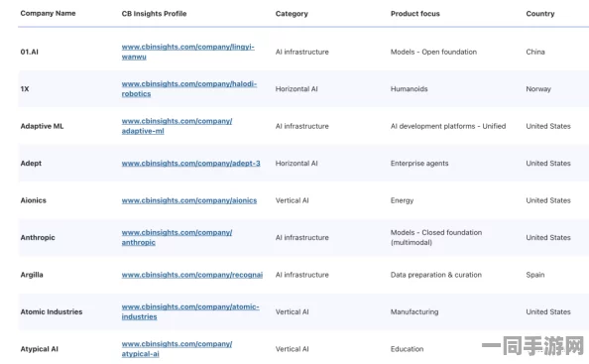Select the 01.AI company name cell
Viewport: 589px width, 364px height.
[x=30, y=52]
